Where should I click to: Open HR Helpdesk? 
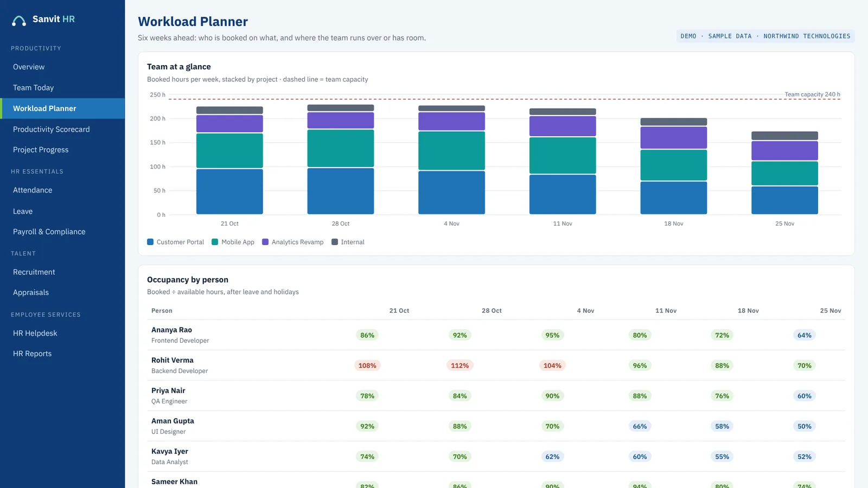62,333
